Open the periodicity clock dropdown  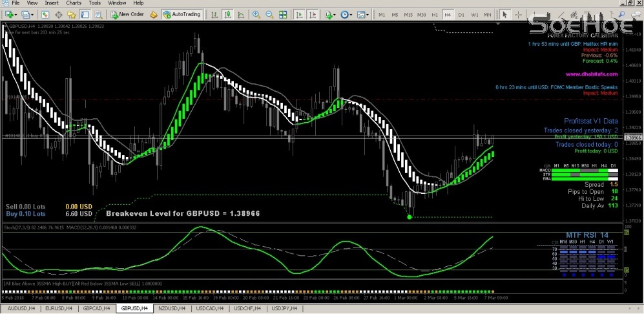point(347,14)
